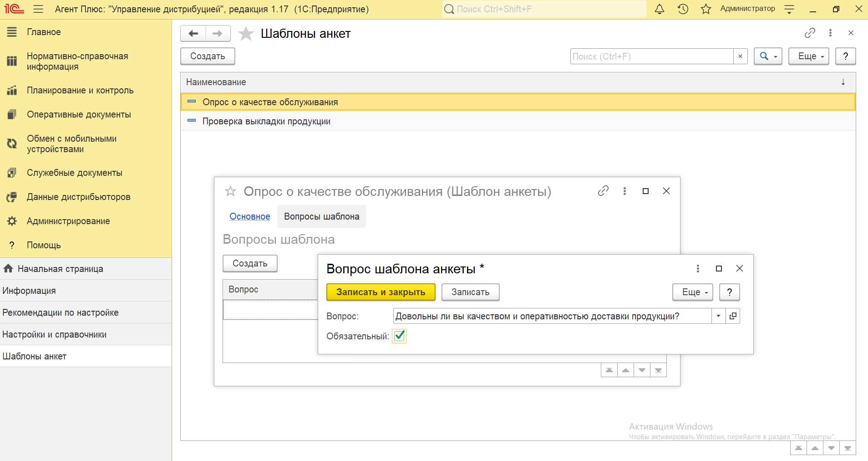Go back with left arrow button
This screenshot has height=461, width=868.
point(193,33)
